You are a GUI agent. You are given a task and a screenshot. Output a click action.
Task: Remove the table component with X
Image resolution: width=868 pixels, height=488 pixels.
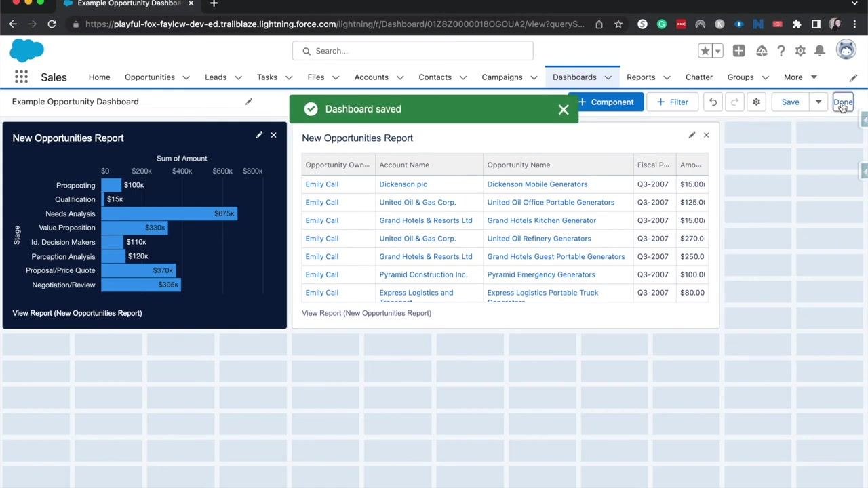click(707, 135)
